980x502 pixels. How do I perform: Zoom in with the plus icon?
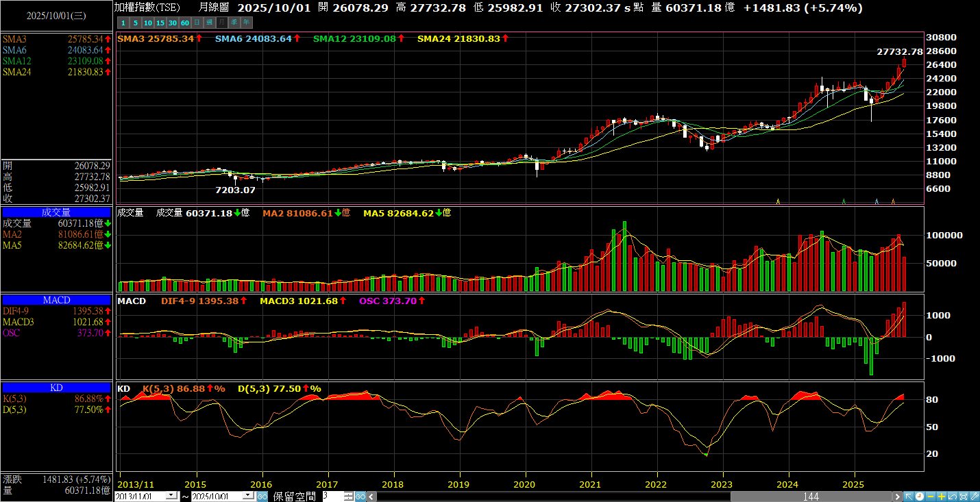(x=942, y=497)
